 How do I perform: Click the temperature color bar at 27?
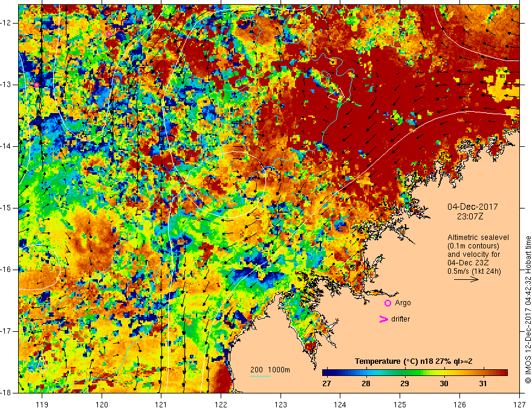point(326,373)
